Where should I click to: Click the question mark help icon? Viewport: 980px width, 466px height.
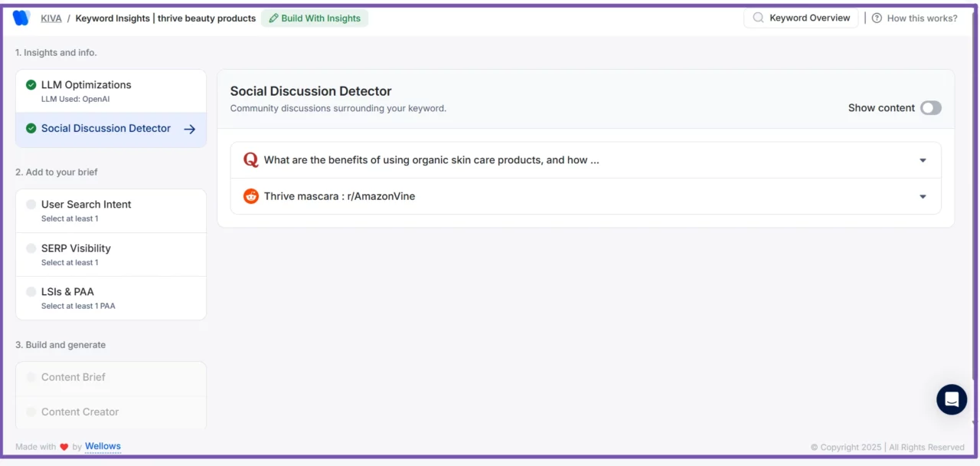877,18
